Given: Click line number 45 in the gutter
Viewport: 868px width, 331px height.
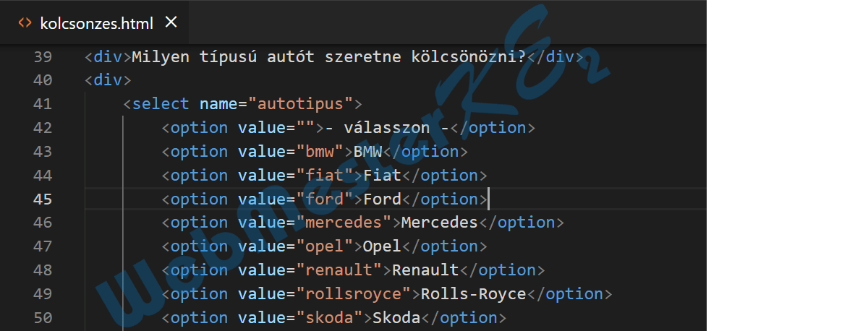Looking at the screenshot, I should coord(43,199).
